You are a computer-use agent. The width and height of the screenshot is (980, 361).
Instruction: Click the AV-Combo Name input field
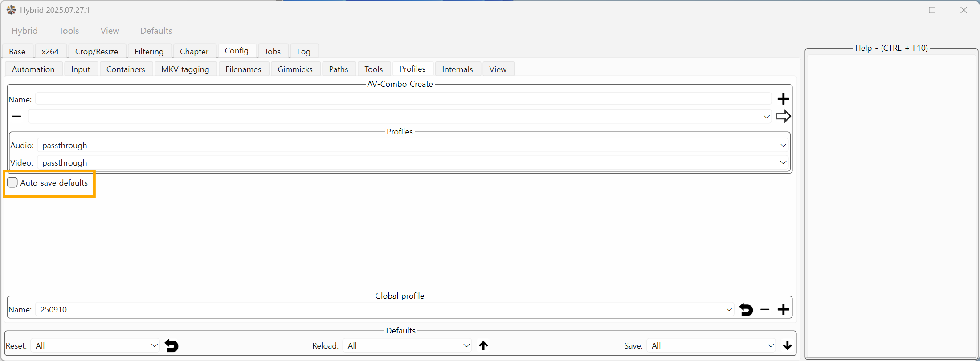(x=404, y=99)
